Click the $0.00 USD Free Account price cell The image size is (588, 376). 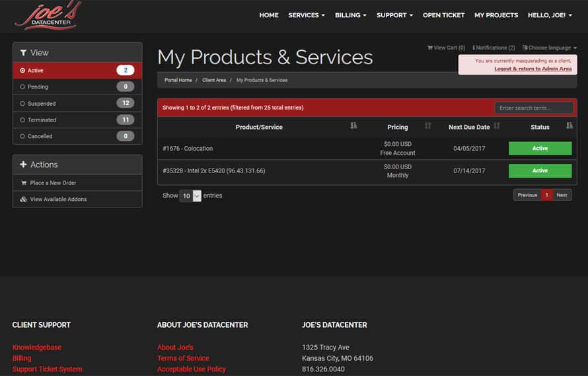(x=398, y=149)
